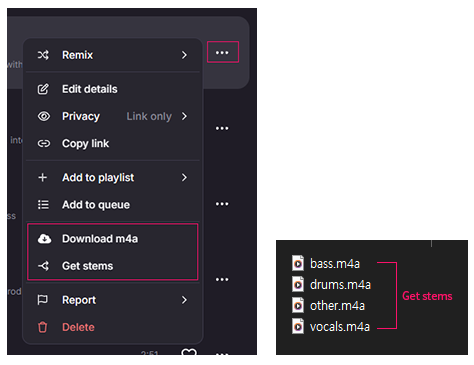Select Delete in the context menu
Screen dimensions: 474x365
coord(113,327)
